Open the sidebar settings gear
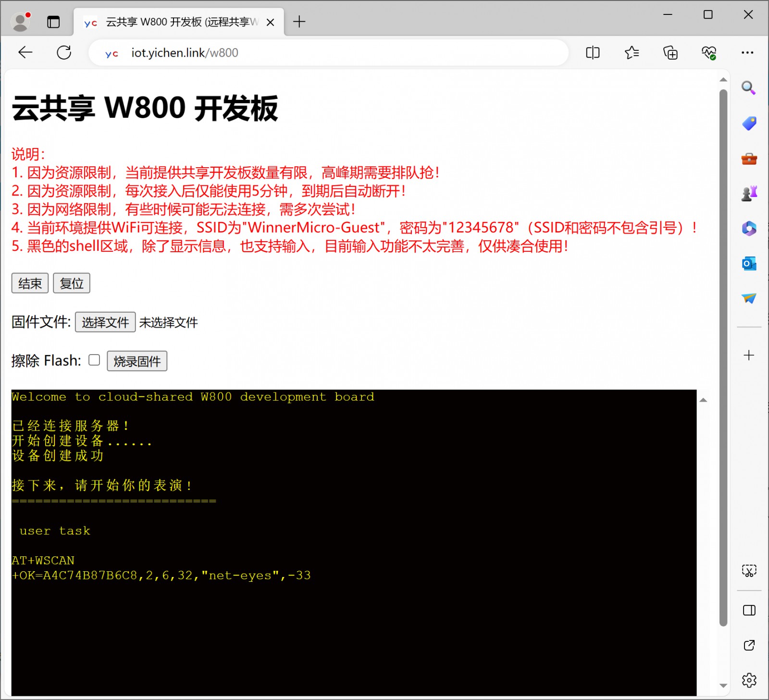769x700 pixels. 749,680
